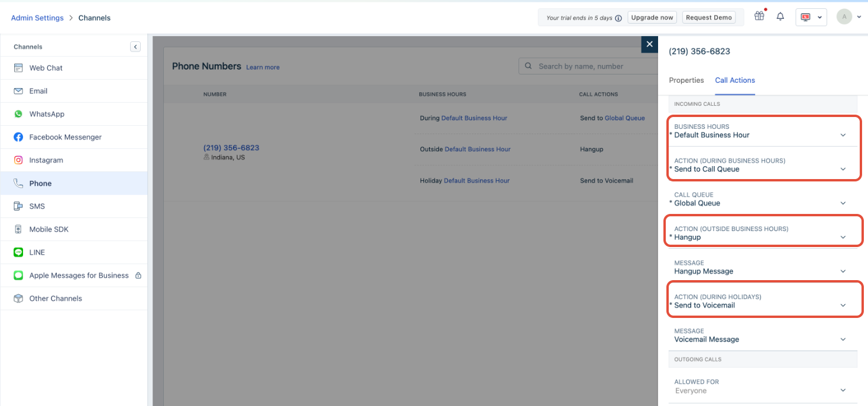868x406 pixels.
Task: Open Global Queue link in Call Actions column
Action: 624,118
